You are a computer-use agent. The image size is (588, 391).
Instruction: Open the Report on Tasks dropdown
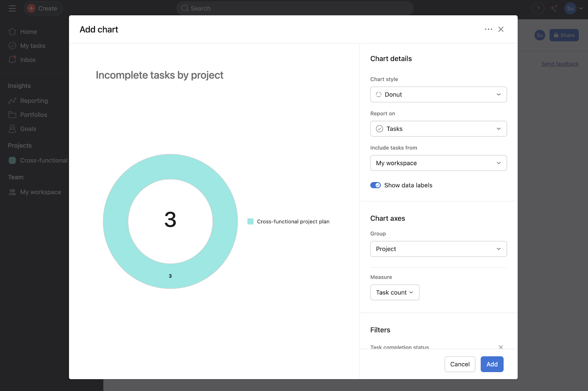point(438,129)
